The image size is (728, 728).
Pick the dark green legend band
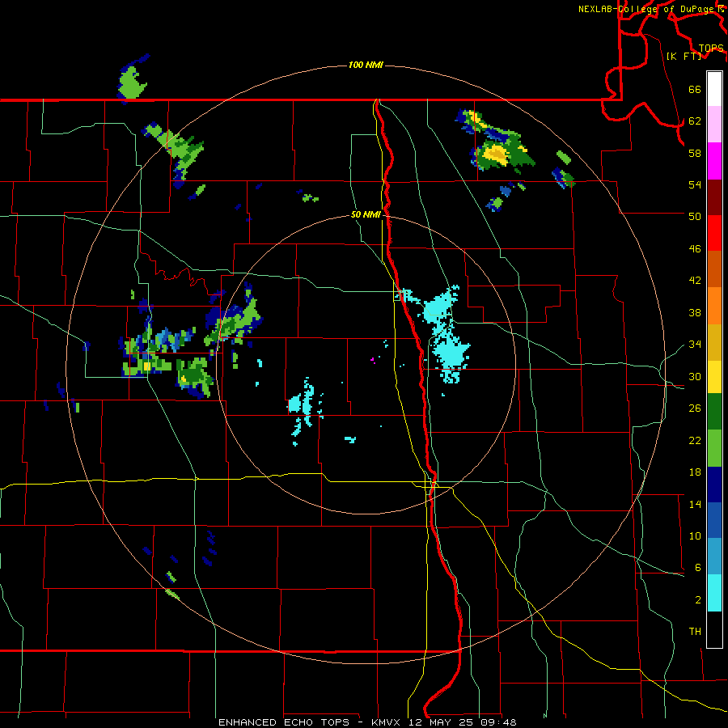click(714, 411)
